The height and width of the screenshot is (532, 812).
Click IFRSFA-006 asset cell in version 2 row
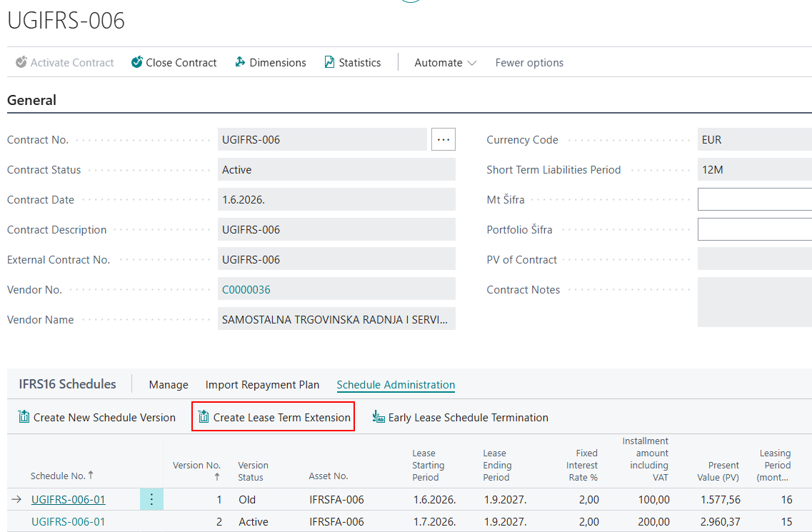coord(336,521)
